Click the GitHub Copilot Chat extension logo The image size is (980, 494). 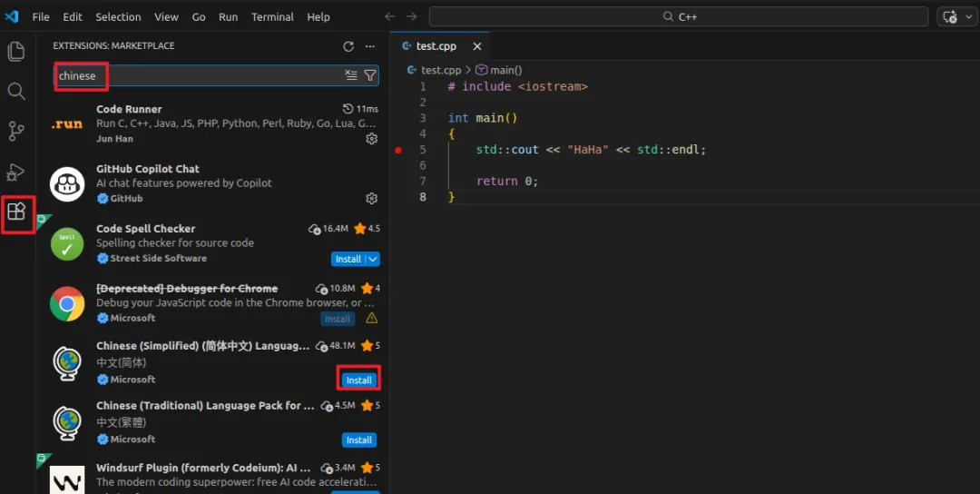[x=67, y=183]
